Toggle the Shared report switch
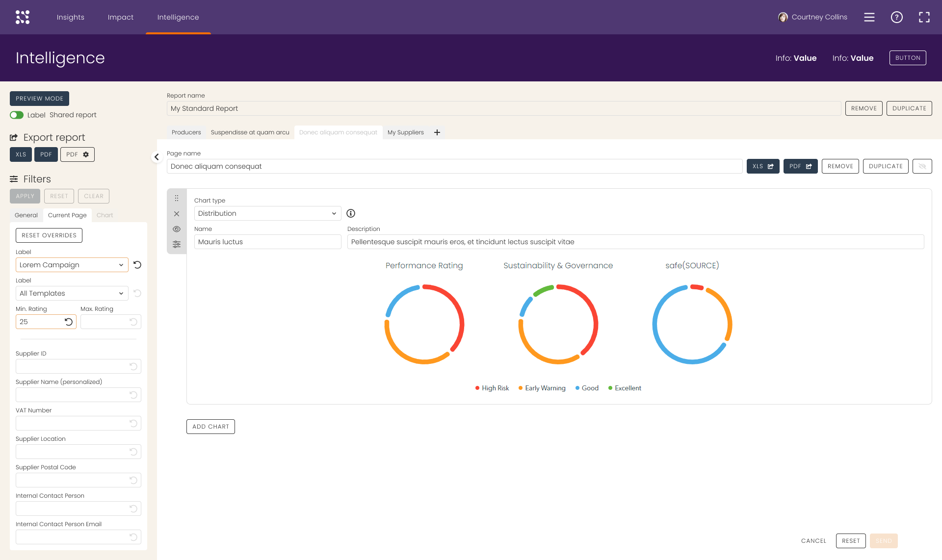 pyautogui.click(x=17, y=115)
